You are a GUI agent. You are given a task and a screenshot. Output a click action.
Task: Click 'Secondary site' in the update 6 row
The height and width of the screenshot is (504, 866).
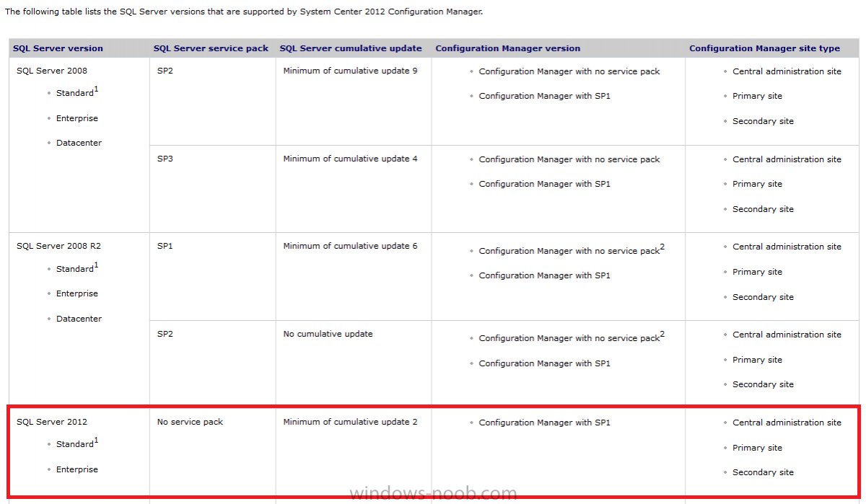pyautogui.click(x=763, y=297)
